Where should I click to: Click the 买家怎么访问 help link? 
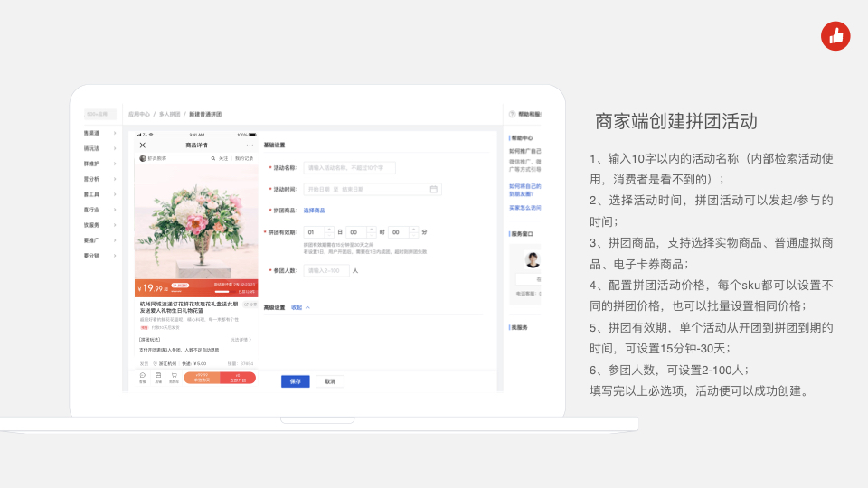click(524, 208)
